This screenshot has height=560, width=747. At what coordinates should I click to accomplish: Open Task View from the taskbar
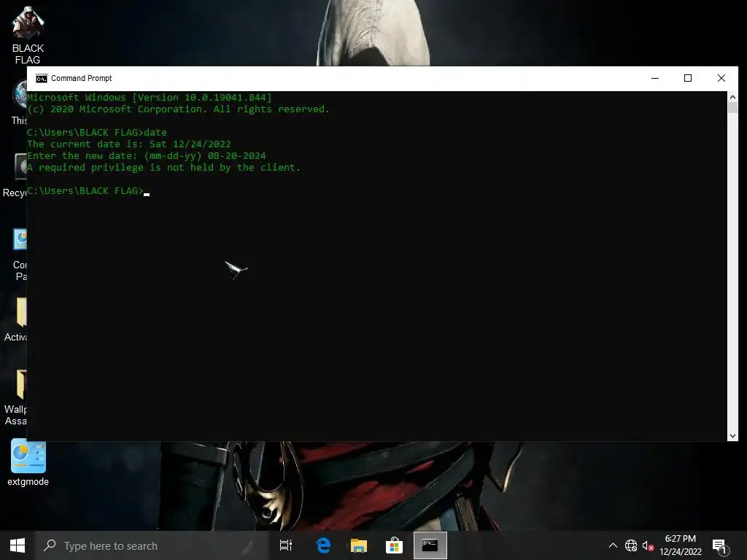(x=286, y=545)
